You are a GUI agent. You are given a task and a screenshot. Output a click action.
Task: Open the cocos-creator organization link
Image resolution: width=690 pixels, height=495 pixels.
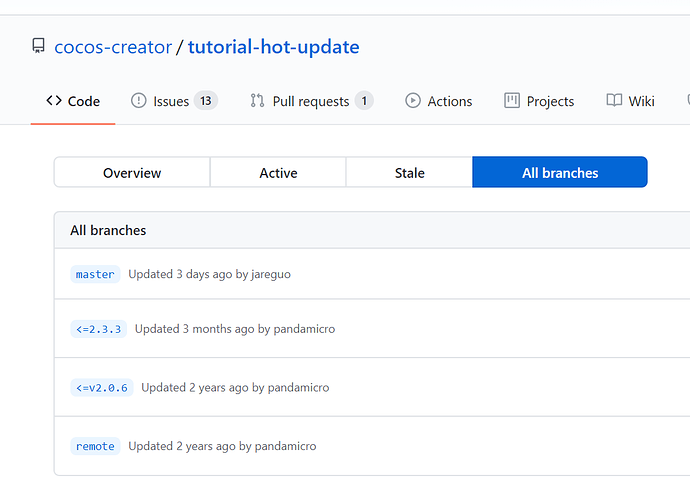tap(112, 47)
